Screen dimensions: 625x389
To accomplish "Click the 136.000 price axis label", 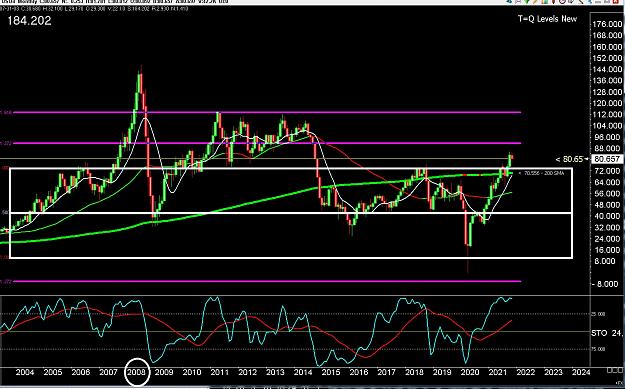I will pos(607,81).
